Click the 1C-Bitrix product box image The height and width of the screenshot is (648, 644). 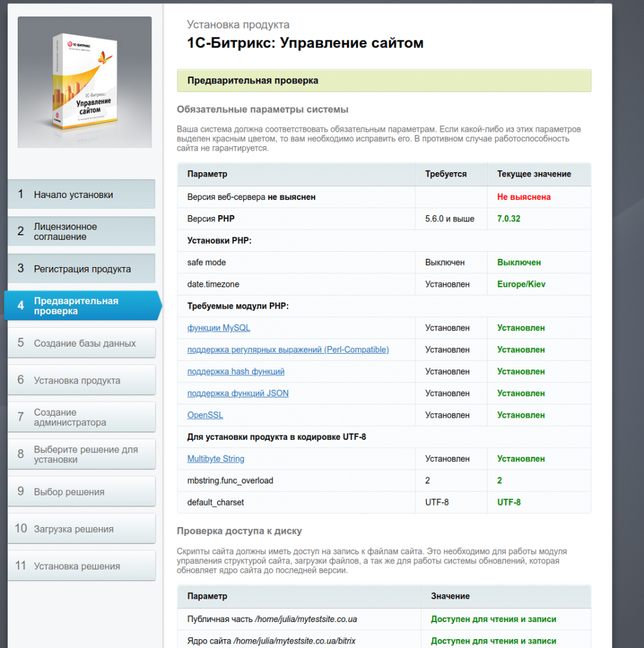point(84,82)
